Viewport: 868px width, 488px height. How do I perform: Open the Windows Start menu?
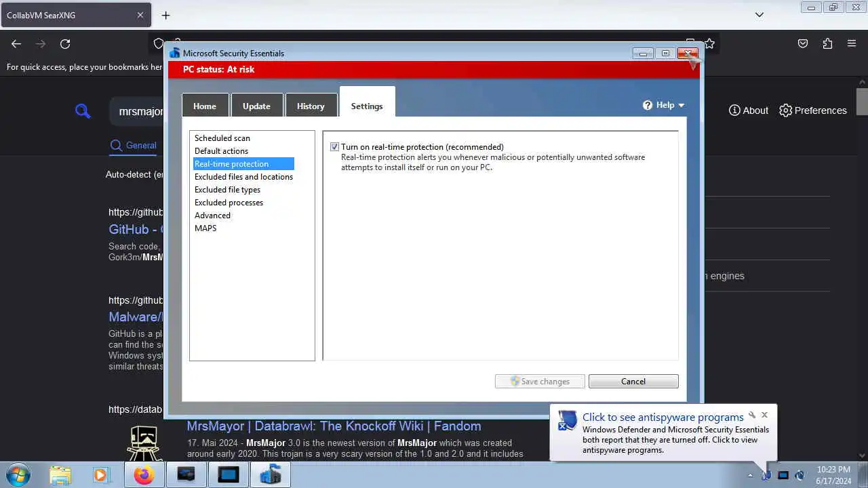tap(17, 474)
